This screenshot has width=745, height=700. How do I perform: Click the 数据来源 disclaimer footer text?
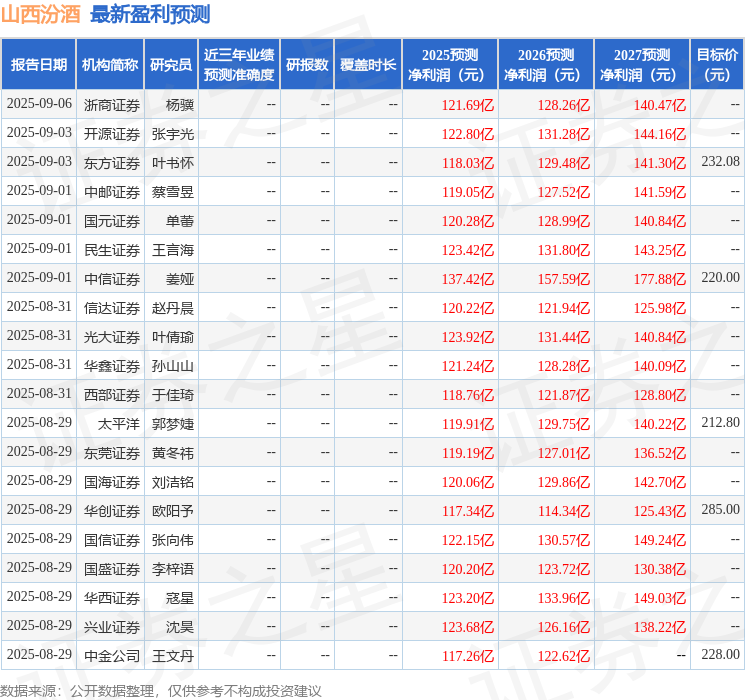161,690
